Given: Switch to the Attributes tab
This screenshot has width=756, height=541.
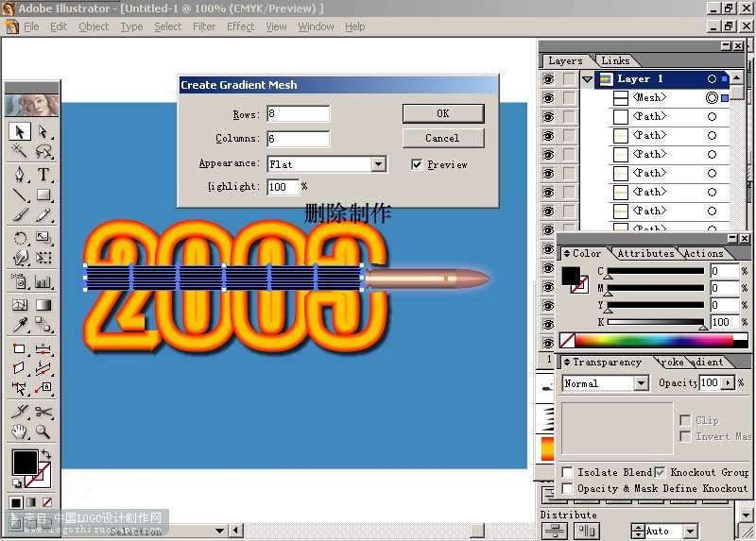Looking at the screenshot, I should pos(645,253).
